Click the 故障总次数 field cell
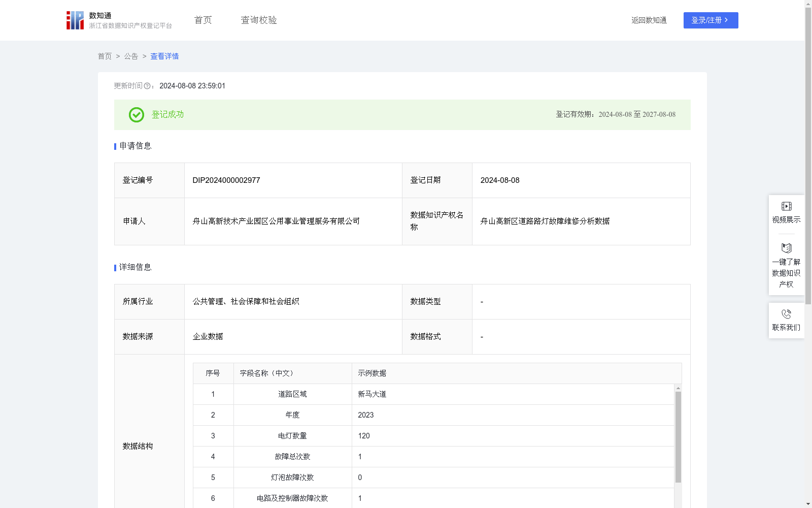 tap(293, 457)
